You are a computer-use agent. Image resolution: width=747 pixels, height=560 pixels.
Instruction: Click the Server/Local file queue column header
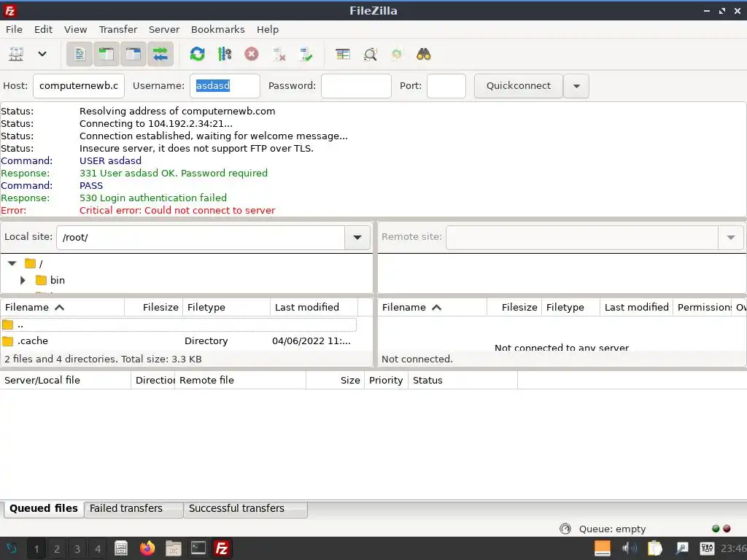point(66,380)
